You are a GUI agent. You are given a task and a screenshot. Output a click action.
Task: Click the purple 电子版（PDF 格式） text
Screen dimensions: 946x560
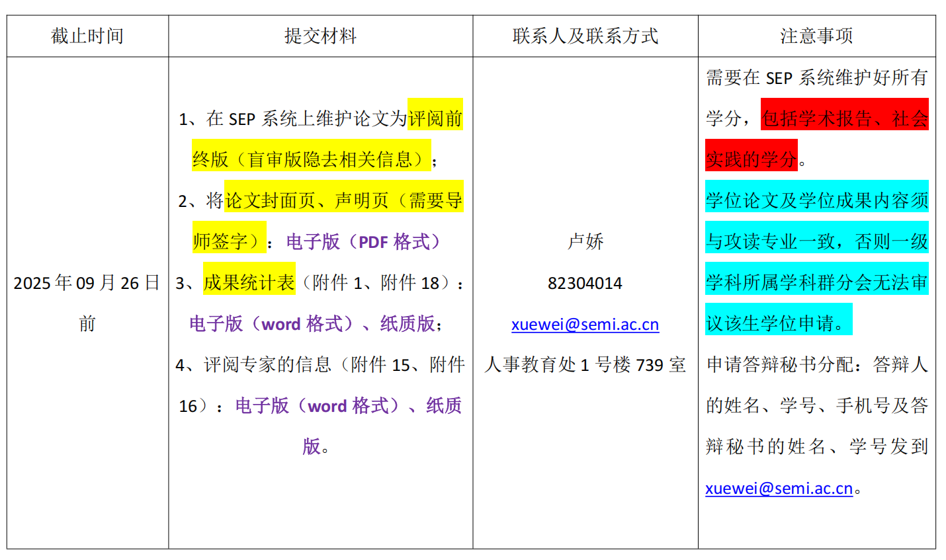[x=363, y=242]
